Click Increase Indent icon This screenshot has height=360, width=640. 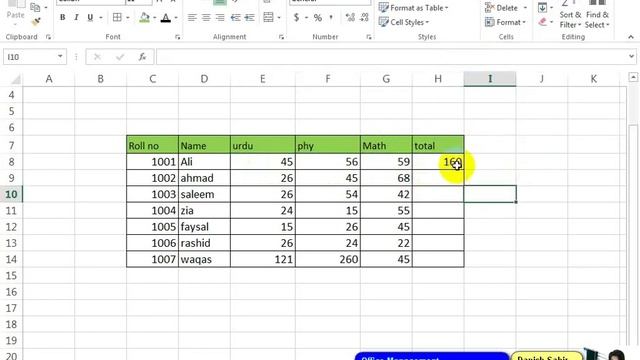click(x=249, y=18)
